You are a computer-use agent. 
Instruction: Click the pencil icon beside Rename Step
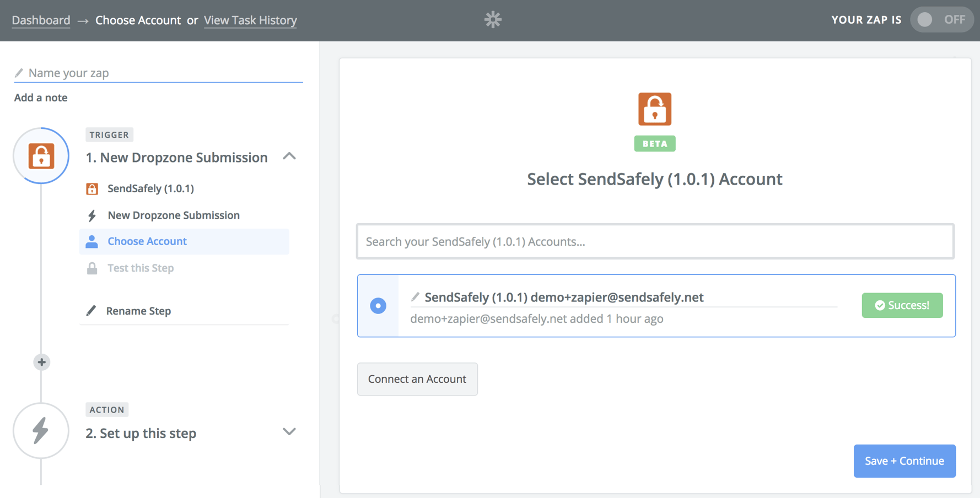tap(91, 311)
